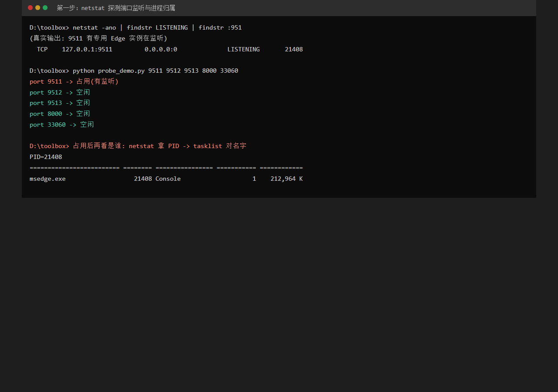Click the red tasklist prompt line

[x=138, y=146]
